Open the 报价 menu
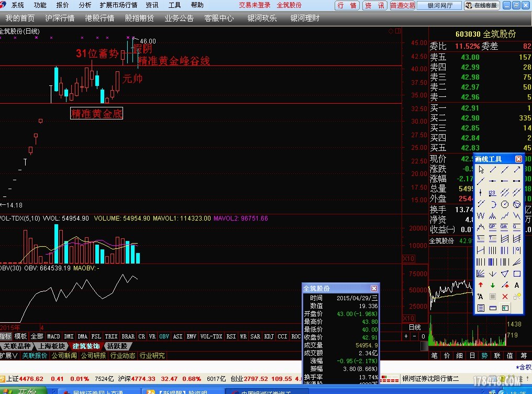Viewport: 532px width, 394px height. 62,5
